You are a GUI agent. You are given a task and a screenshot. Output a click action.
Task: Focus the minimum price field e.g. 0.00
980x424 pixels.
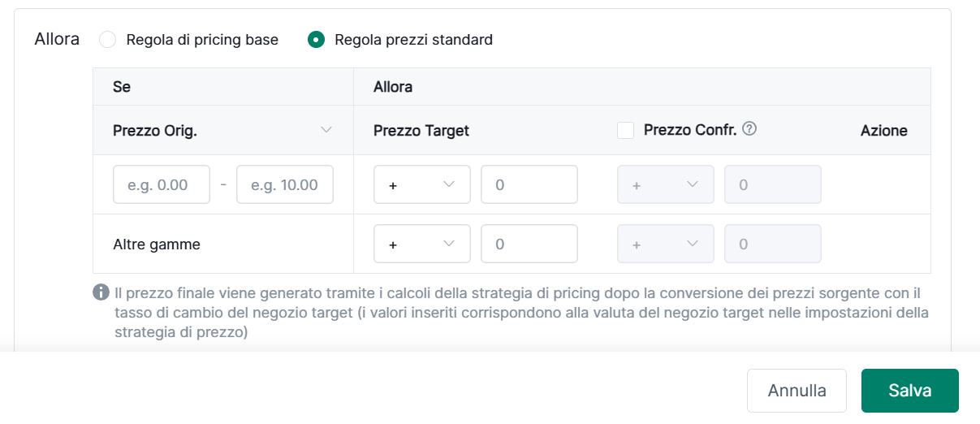coord(162,184)
